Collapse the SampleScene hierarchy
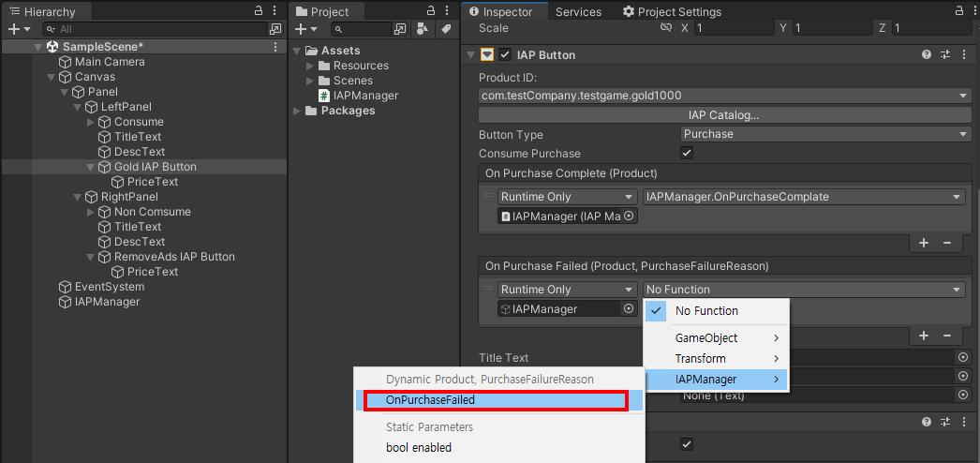 pos(38,47)
